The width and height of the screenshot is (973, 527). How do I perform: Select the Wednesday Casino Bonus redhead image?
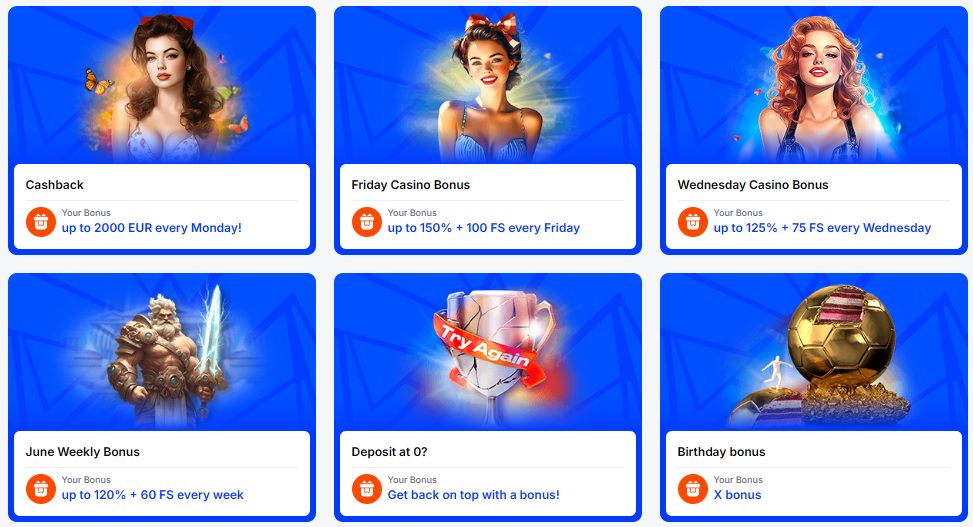coord(814,86)
